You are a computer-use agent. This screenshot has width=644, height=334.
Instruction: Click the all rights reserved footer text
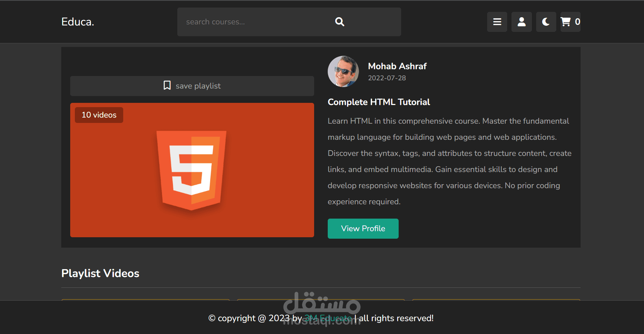[x=396, y=318]
